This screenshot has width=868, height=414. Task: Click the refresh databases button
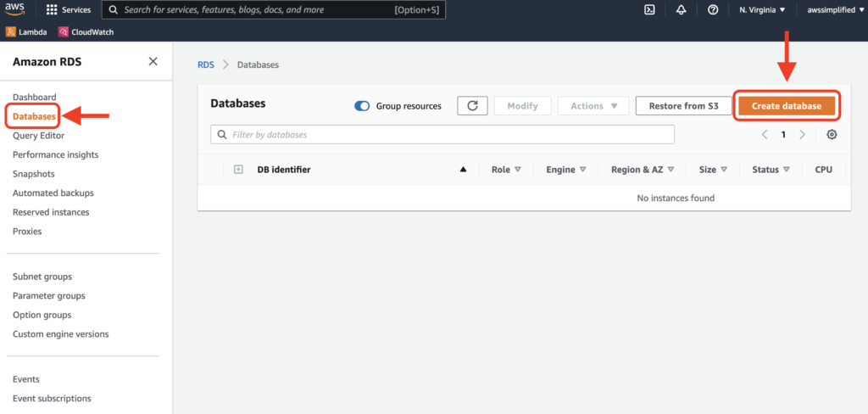(472, 106)
